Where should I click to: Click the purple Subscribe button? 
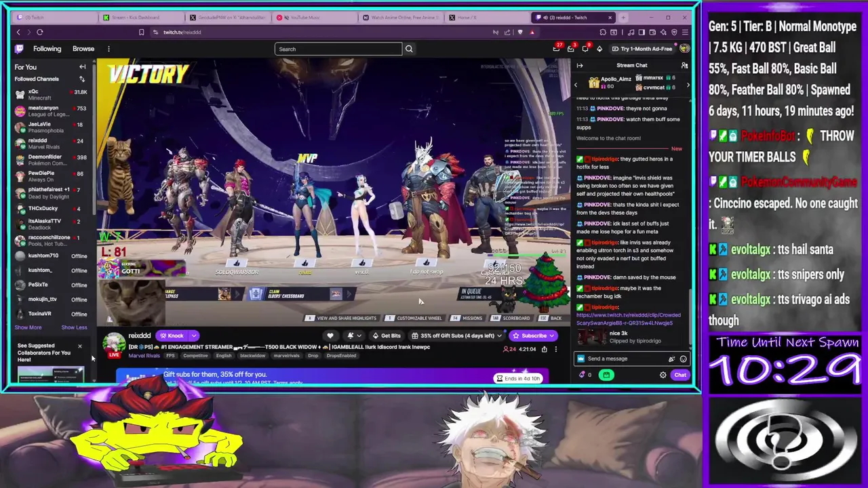(534, 335)
